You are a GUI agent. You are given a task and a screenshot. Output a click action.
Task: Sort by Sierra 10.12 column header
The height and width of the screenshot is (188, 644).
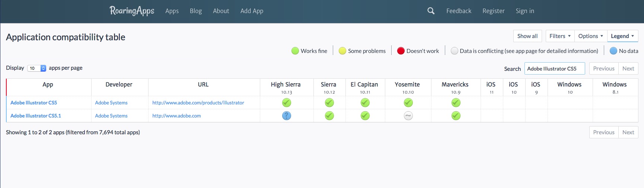tap(329, 87)
